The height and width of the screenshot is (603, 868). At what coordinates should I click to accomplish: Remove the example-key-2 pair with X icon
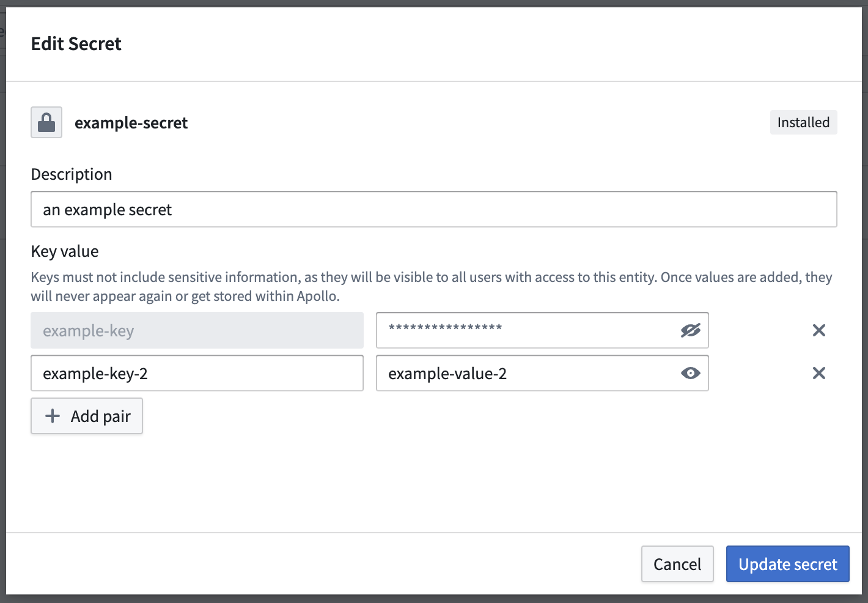pyautogui.click(x=819, y=373)
